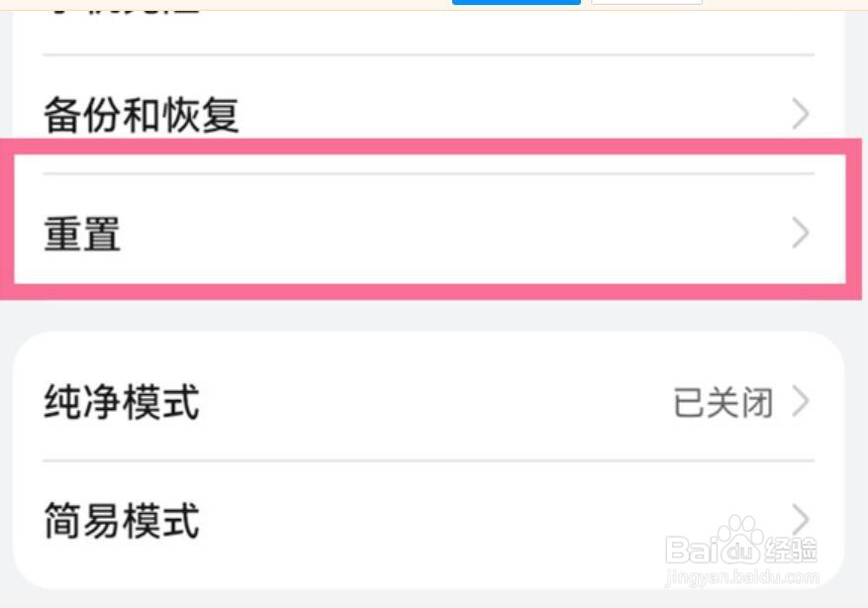Tap the 已关闭 status of 纯净模式
Viewport: 868px width, 608px height.
722,402
